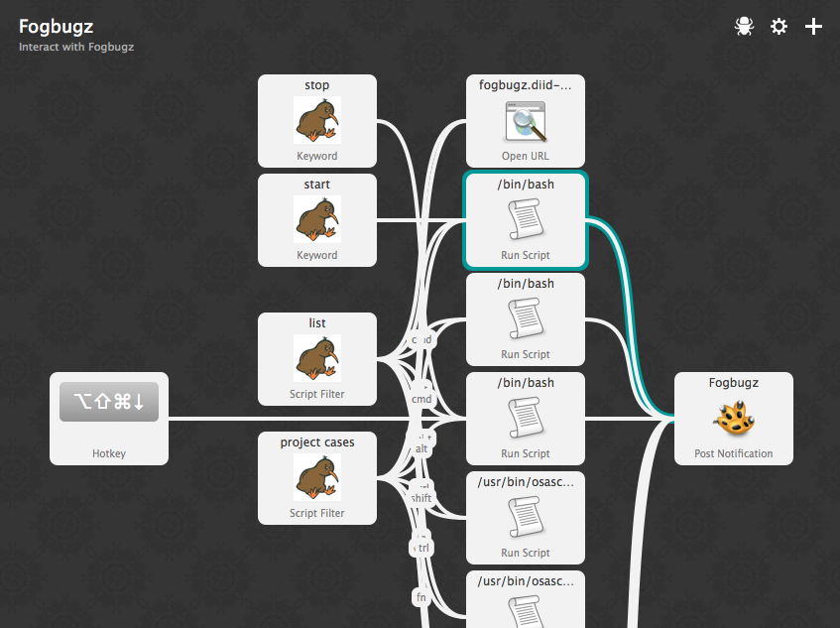This screenshot has height=628, width=840.
Task: Select the stop Keyword kiwi node
Action: click(x=317, y=121)
